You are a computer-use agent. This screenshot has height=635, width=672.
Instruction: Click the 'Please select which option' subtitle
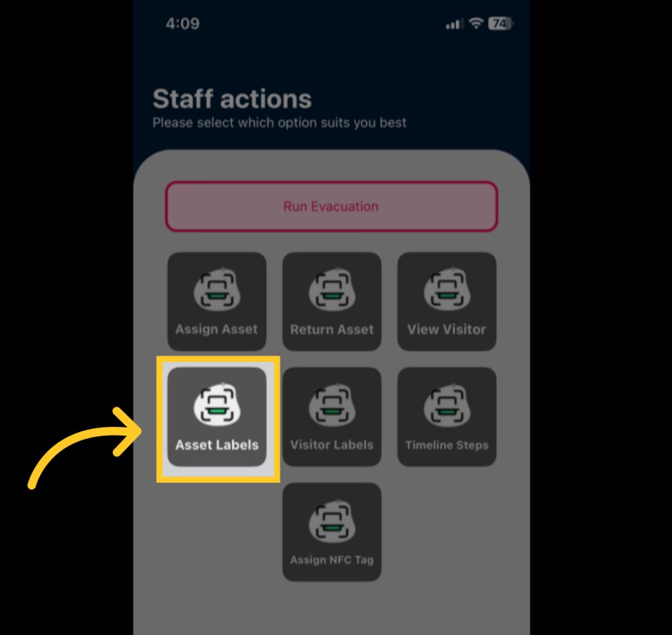coord(280,123)
